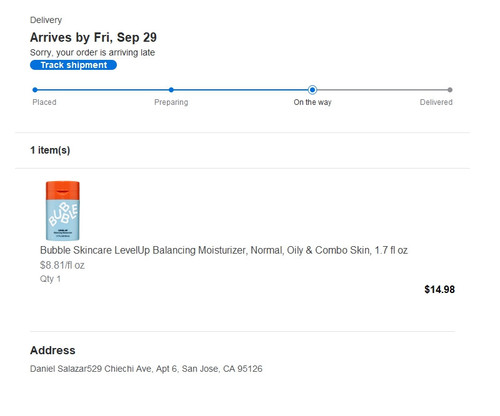Click the On the way label
The width and height of the screenshot is (500, 416).
[x=312, y=102]
